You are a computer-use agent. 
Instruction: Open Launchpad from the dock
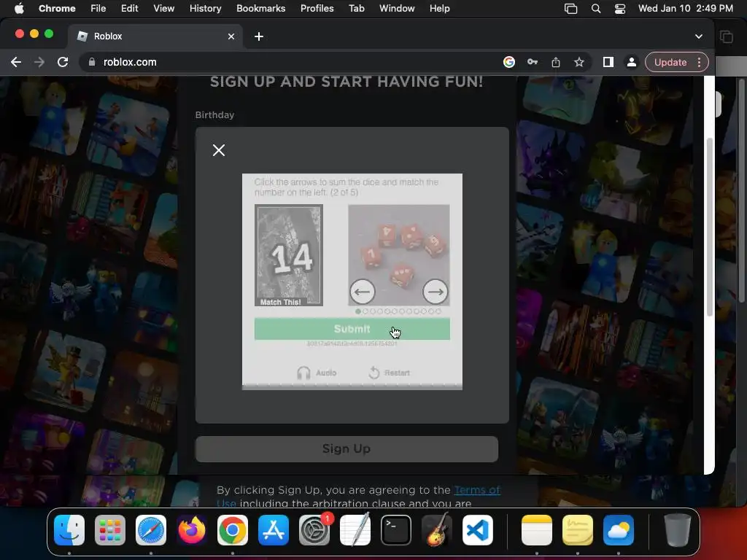pyautogui.click(x=110, y=530)
